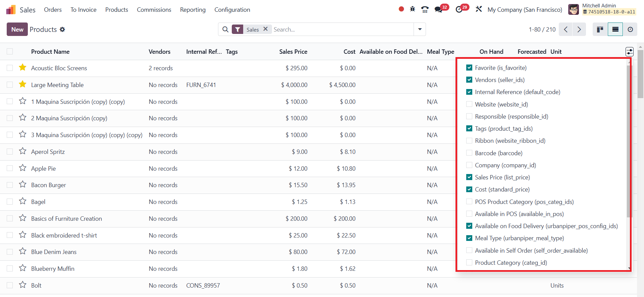Go to next page of products
Viewport: 644px width, 297px height.
[x=579, y=30]
